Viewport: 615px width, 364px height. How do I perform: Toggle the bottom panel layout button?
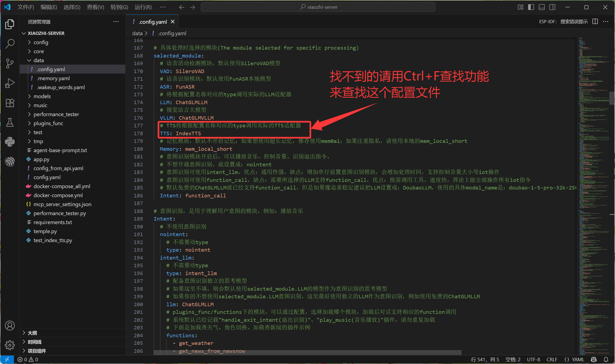[542, 7]
